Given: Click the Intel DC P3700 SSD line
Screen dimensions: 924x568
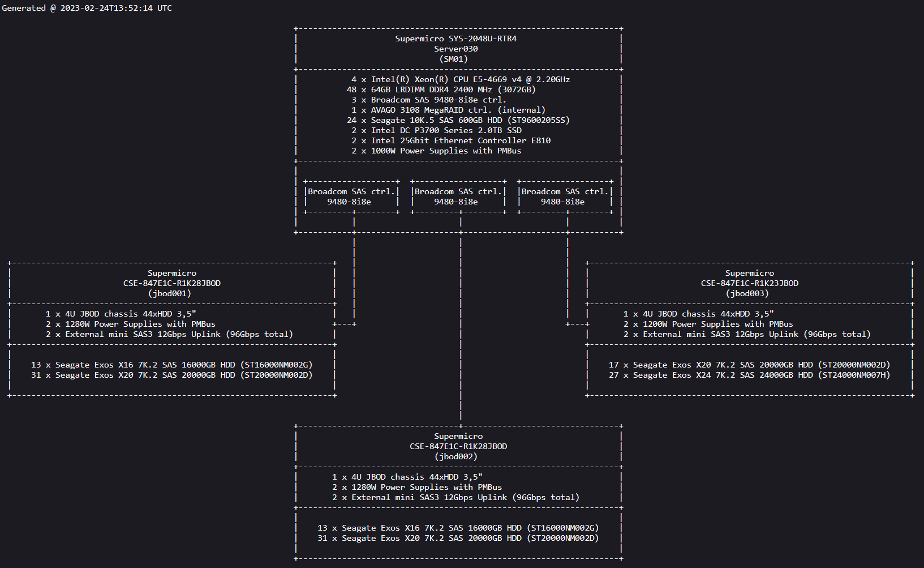Looking at the screenshot, I should pyautogui.click(x=436, y=130).
